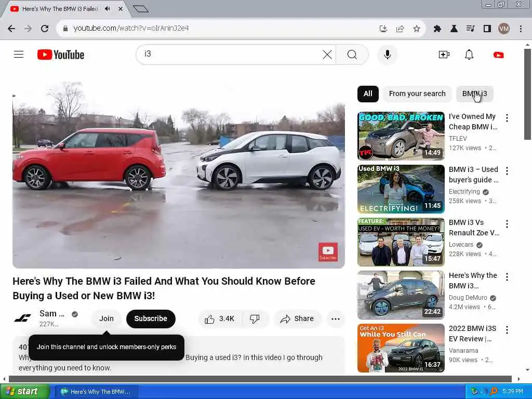Open options for 'BMW i3 Vs Renault Zoe' video
Image resolution: width=532 pixels, height=399 pixels.
click(507, 223)
